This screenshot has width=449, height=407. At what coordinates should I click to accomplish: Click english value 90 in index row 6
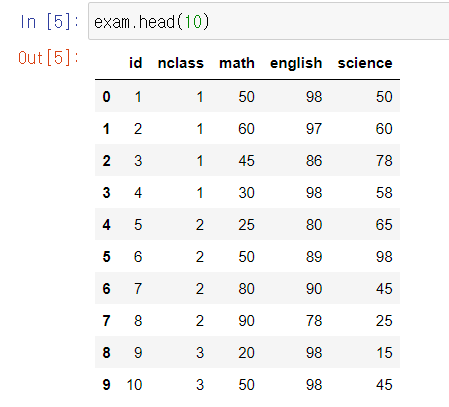coord(314,289)
